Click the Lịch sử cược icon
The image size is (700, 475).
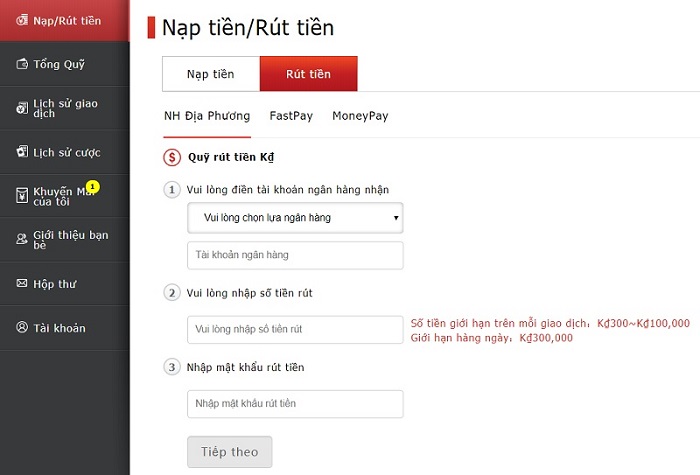pyautogui.click(x=23, y=152)
